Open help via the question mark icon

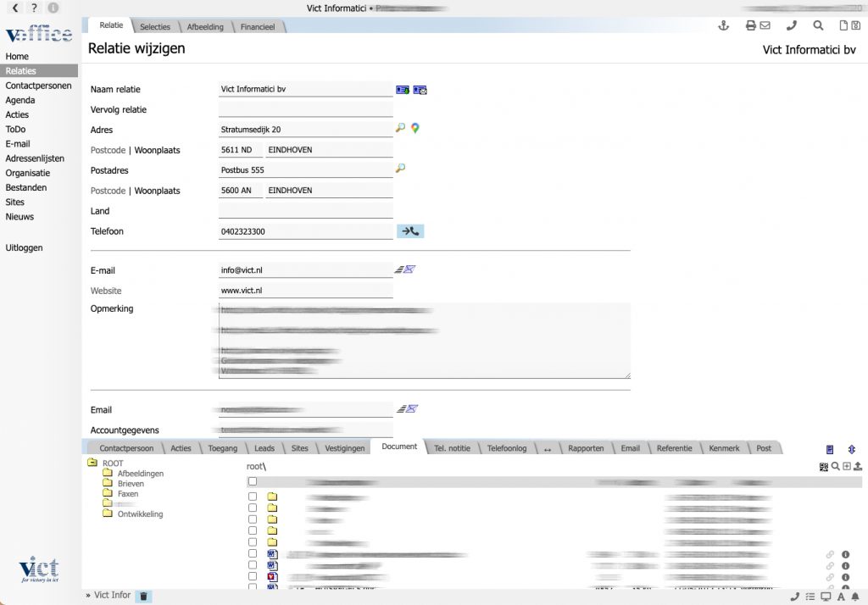(34, 8)
